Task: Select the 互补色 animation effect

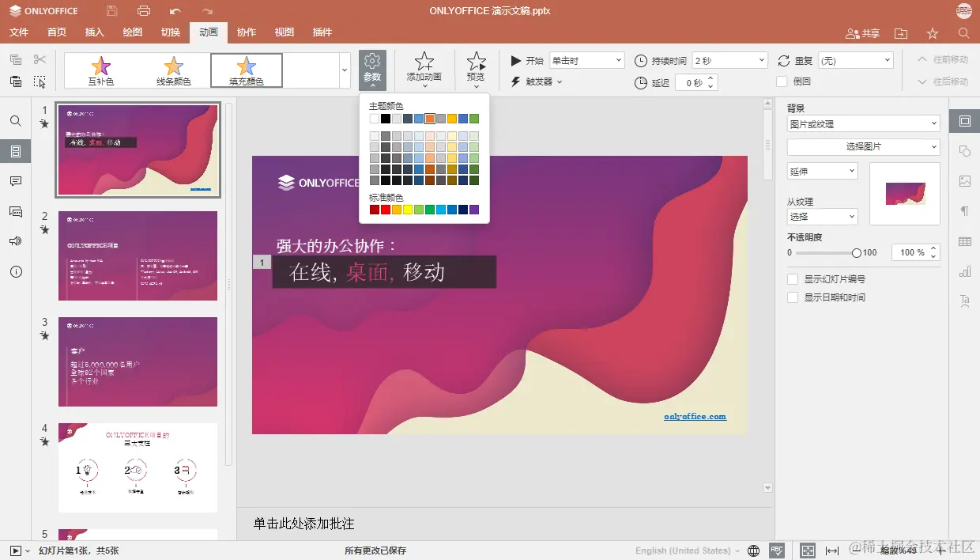Action: click(x=101, y=70)
